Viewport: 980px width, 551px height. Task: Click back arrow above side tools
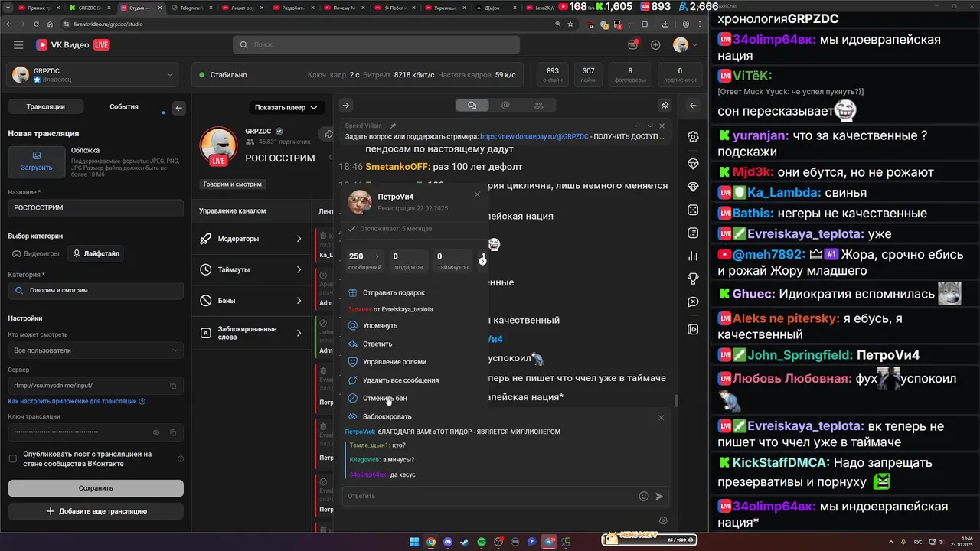693,106
